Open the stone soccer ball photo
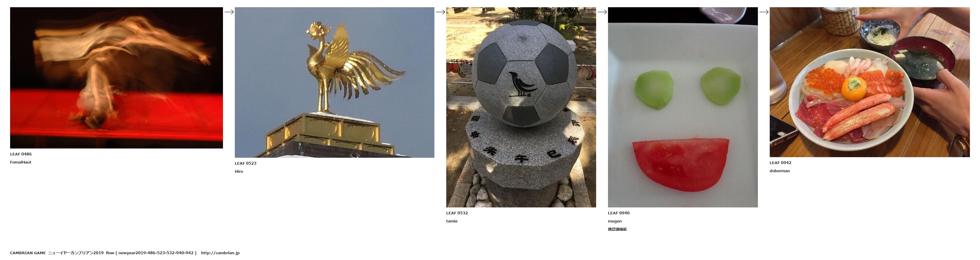 [x=521, y=107]
